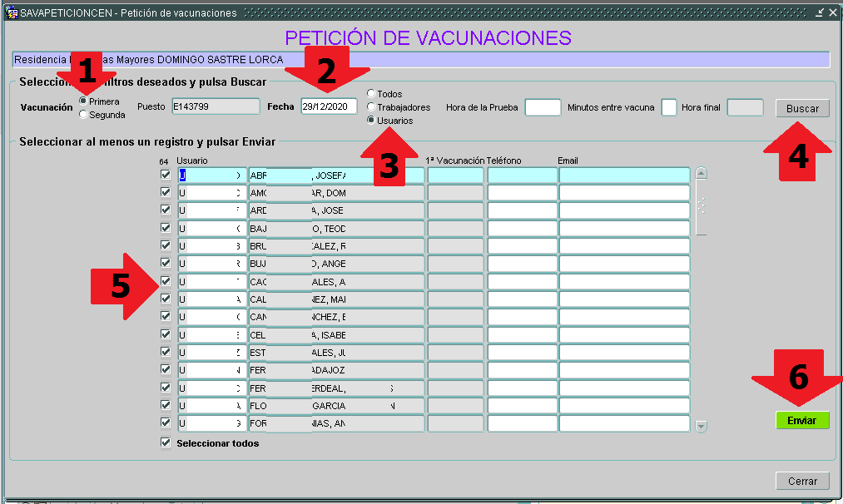Image resolution: width=843 pixels, height=504 pixels.
Task: Uncheck the checkbox for the FLO... GARCIA row
Action: point(166,406)
